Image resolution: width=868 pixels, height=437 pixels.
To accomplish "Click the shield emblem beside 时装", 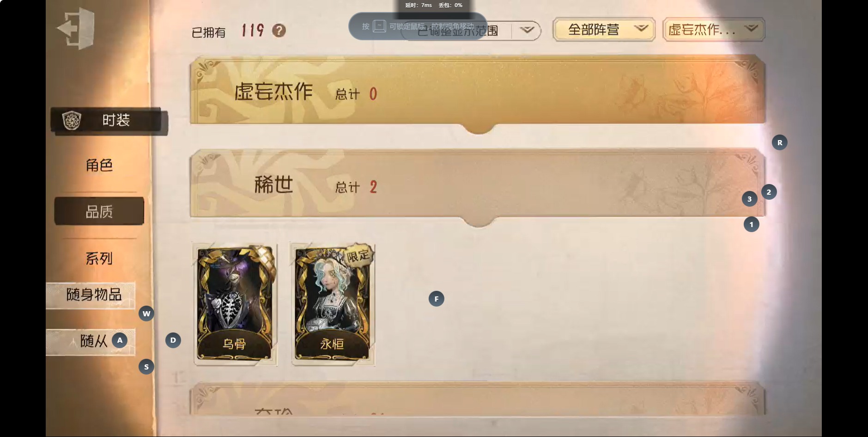I will click(72, 120).
